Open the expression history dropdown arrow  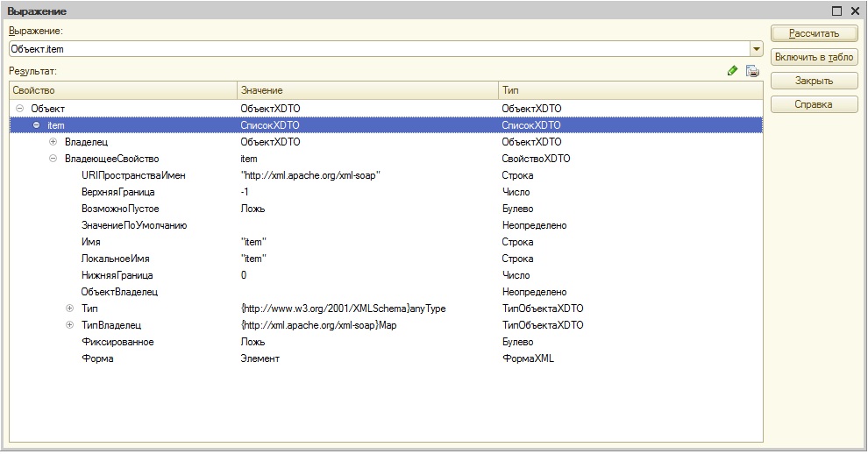tap(756, 49)
